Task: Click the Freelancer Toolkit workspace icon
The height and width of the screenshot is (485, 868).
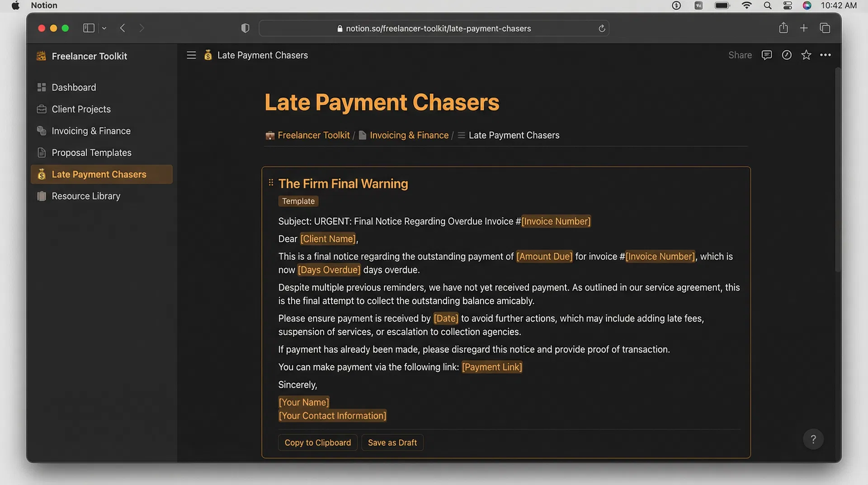Action: (x=41, y=56)
